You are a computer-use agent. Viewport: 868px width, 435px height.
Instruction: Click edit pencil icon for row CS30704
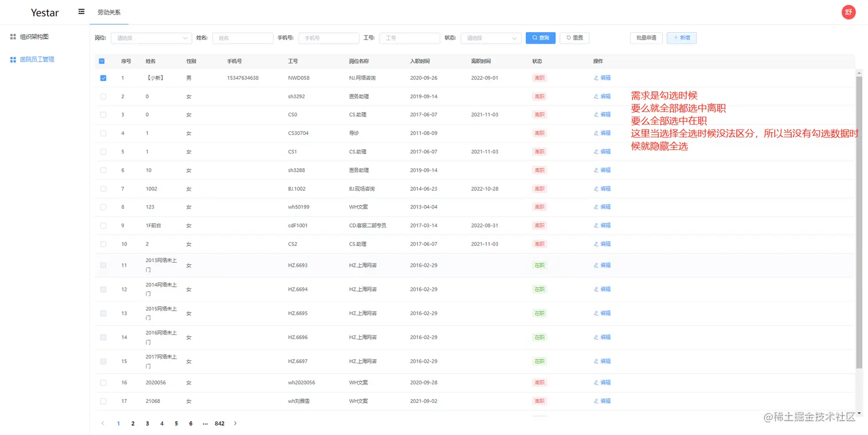[x=596, y=133]
